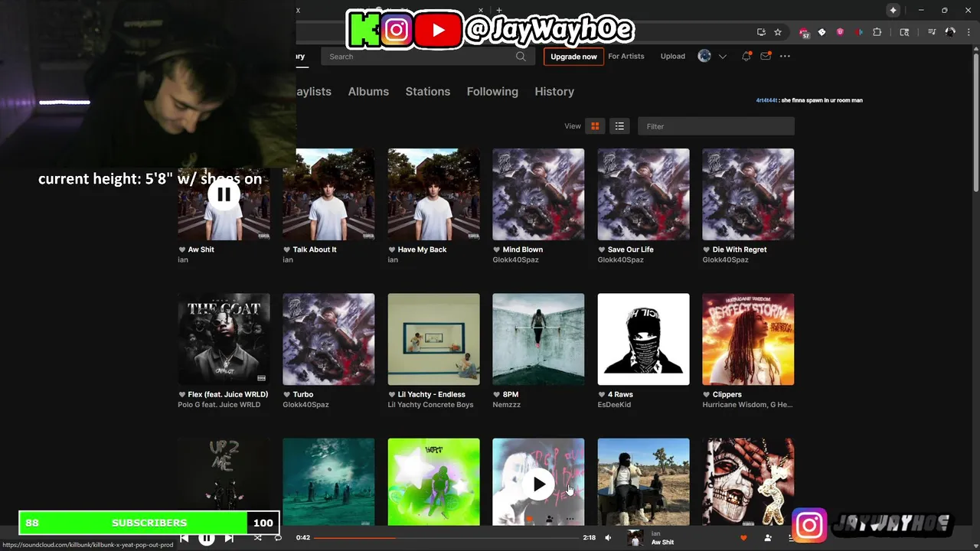980x551 pixels.
Task: Toggle shuffle in the player bar
Action: (x=257, y=538)
